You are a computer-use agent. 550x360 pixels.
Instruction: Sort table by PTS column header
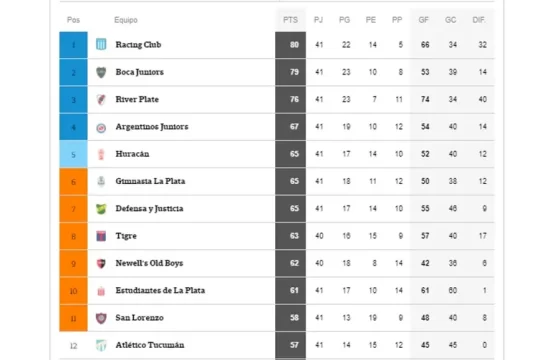(x=290, y=20)
